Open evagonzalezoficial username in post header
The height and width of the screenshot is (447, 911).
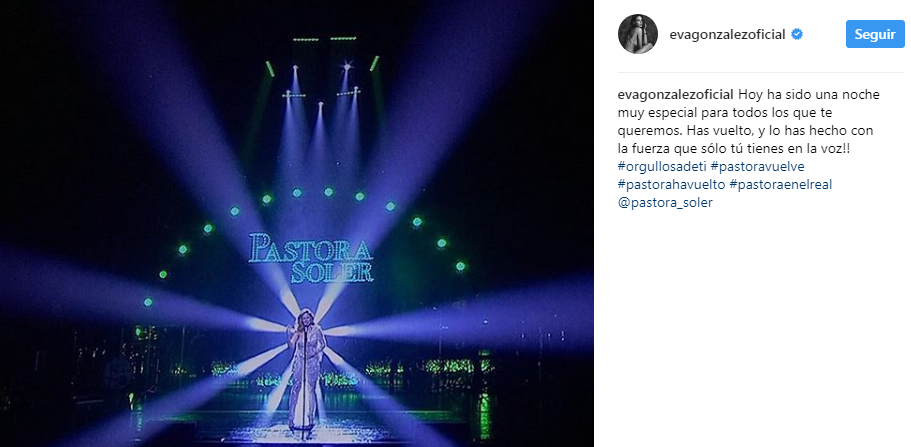[727, 35]
